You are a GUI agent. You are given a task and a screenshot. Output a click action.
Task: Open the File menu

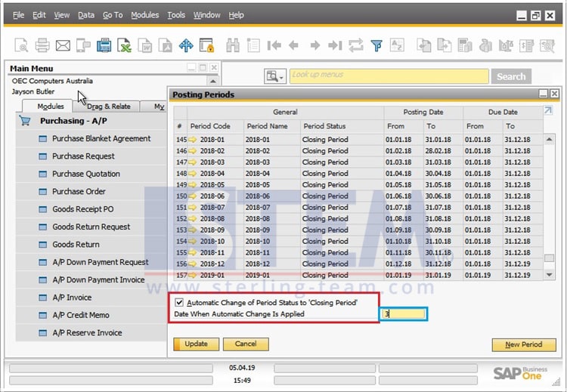click(18, 15)
